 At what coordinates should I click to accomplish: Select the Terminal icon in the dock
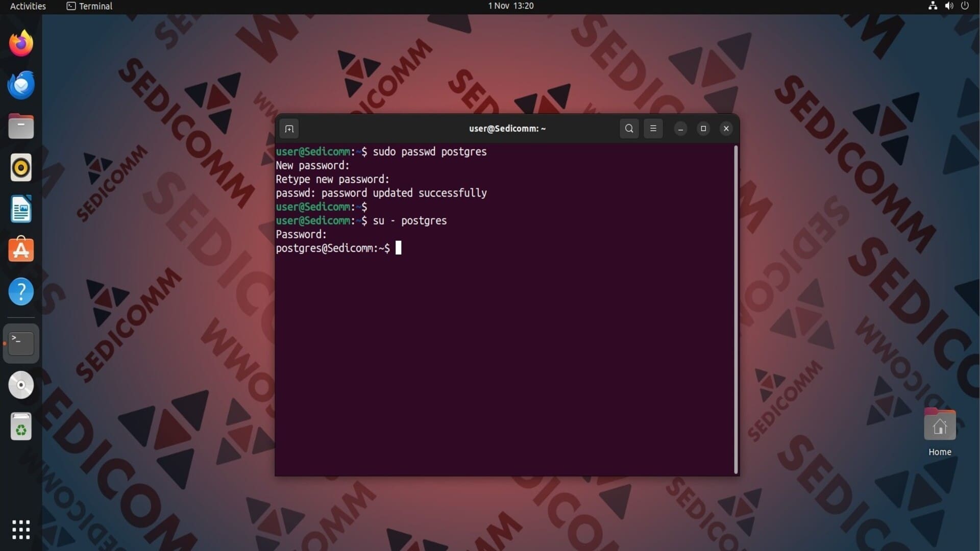click(x=21, y=343)
